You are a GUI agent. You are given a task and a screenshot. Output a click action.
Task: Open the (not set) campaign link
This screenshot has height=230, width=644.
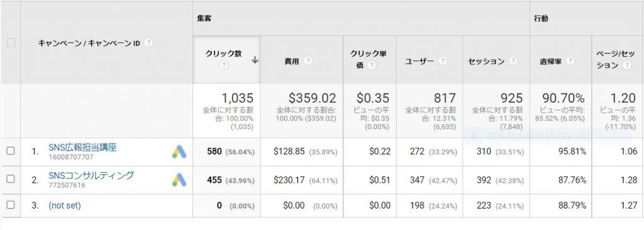tap(65, 205)
